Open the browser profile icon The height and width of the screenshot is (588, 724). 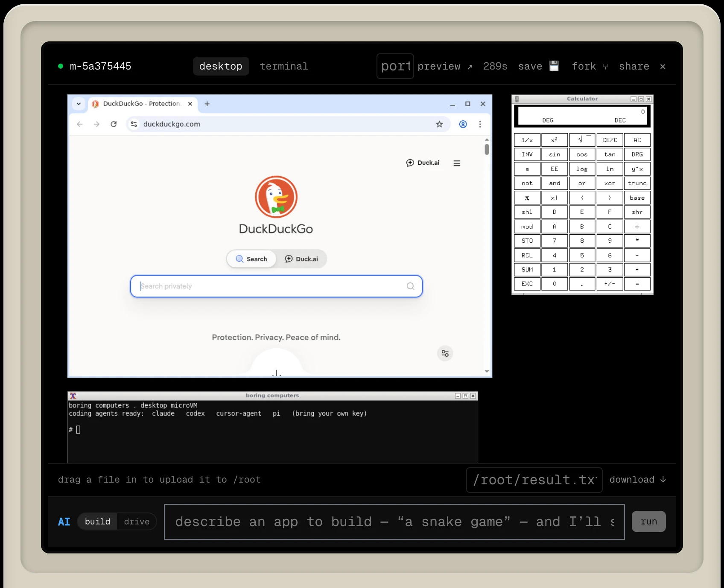pyautogui.click(x=463, y=124)
